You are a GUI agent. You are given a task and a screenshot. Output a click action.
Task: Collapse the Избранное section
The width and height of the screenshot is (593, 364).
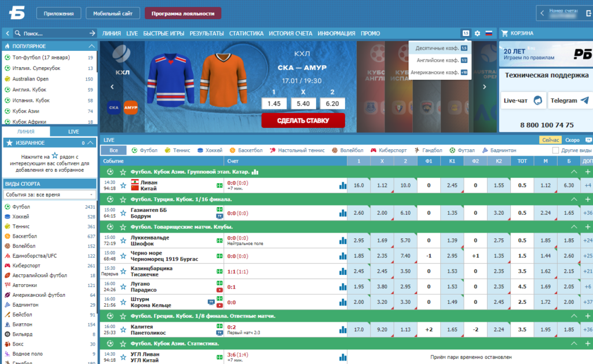click(x=90, y=143)
